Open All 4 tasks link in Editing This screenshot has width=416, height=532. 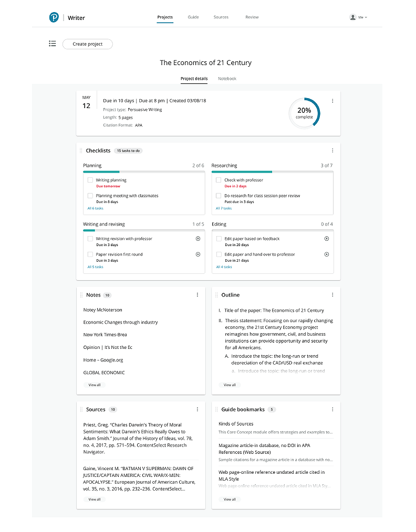pyautogui.click(x=224, y=267)
